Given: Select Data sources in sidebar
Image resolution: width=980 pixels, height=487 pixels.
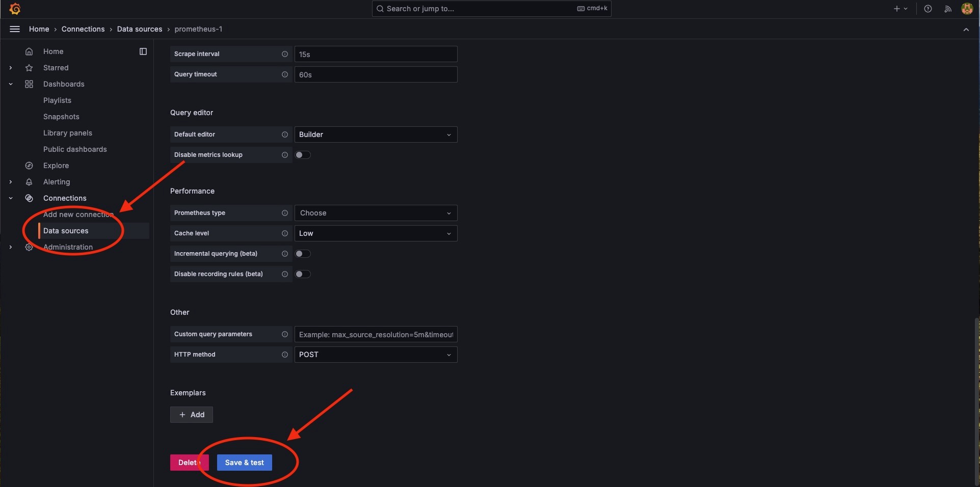Looking at the screenshot, I should pos(94,231).
